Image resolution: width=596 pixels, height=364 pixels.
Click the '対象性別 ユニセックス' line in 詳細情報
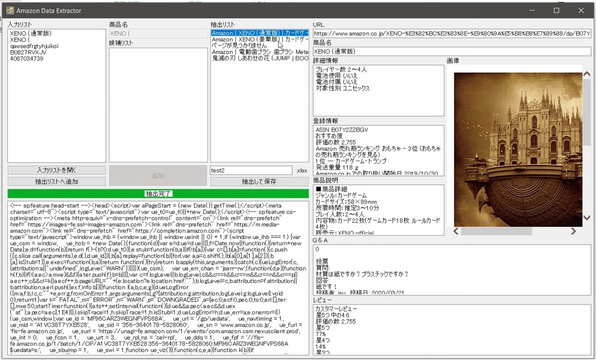[342, 88]
